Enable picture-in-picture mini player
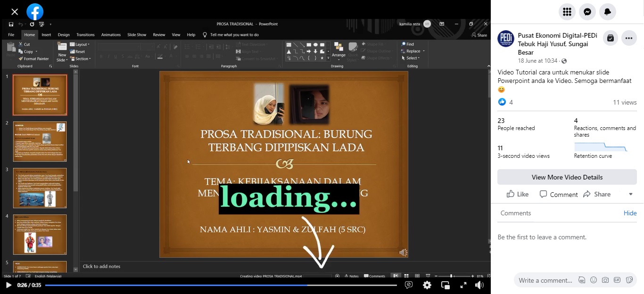The height and width of the screenshot is (294, 644). (x=446, y=285)
